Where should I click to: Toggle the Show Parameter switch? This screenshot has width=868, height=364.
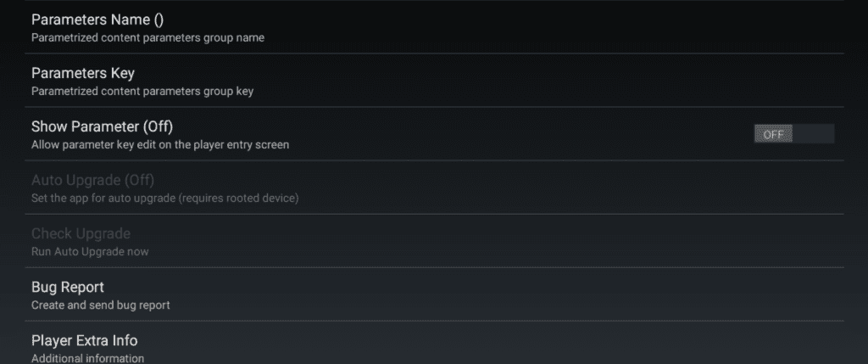[793, 134]
